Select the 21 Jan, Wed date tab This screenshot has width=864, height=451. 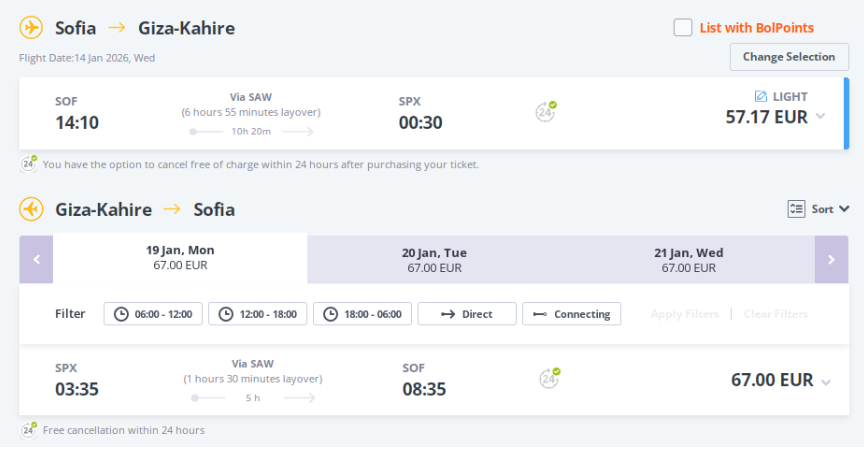pos(688,259)
